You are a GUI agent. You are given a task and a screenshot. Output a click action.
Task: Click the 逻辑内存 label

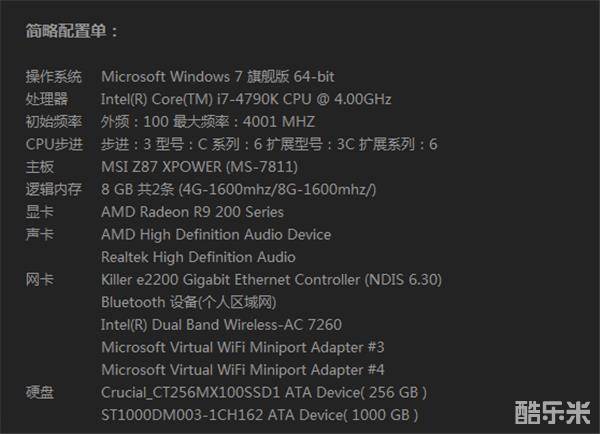pos(54,189)
